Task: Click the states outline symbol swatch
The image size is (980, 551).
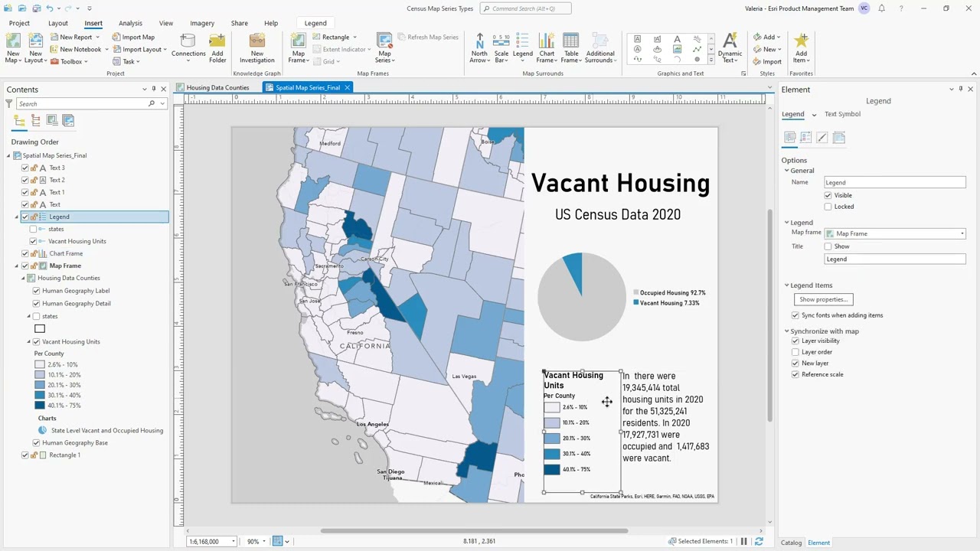Action: coord(40,328)
